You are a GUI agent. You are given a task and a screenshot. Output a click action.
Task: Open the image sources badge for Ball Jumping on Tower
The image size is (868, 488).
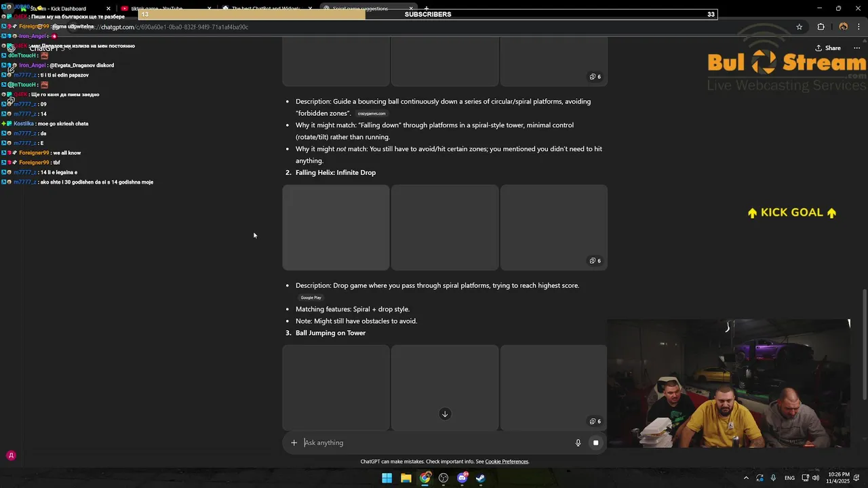(x=595, y=422)
